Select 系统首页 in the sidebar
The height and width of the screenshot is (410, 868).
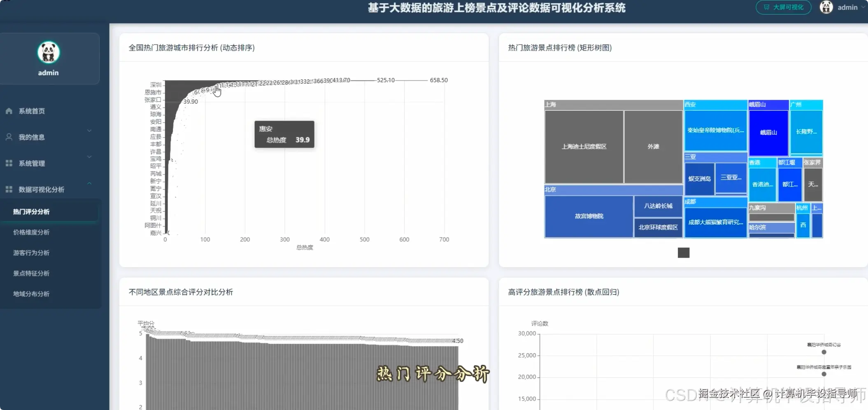(31, 111)
